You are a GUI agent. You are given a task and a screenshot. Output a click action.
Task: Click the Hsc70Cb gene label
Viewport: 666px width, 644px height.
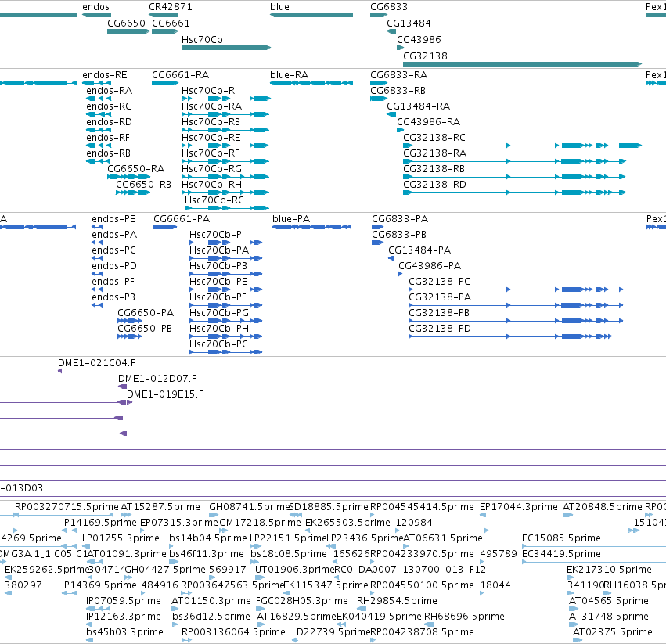coord(202,39)
